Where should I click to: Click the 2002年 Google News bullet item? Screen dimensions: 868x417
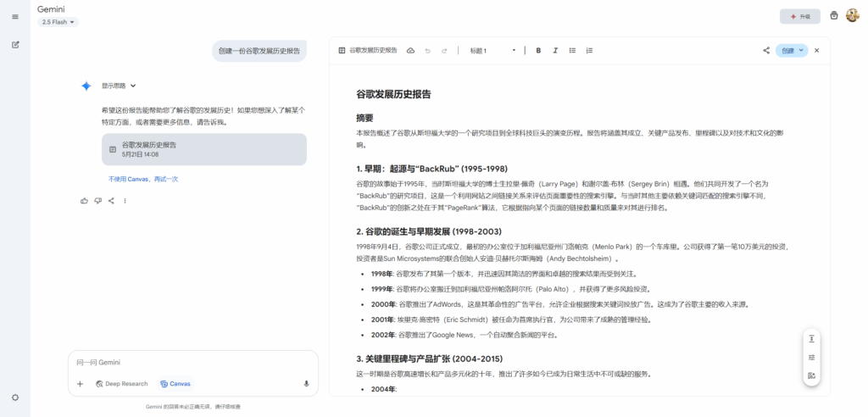click(465, 335)
